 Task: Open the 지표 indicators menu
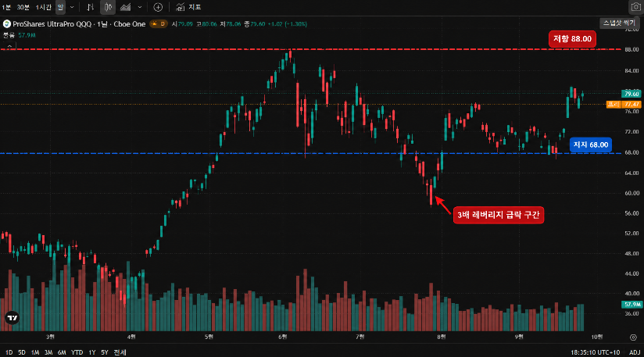[188, 7]
